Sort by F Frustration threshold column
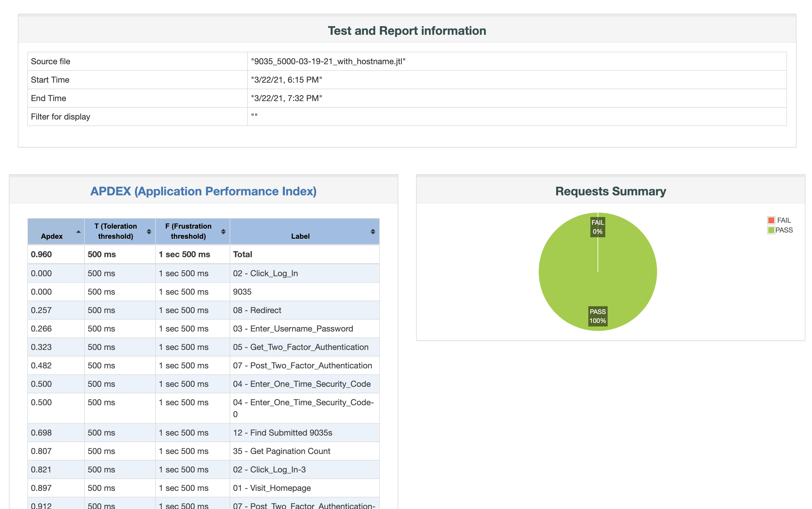 pyautogui.click(x=193, y=231)
